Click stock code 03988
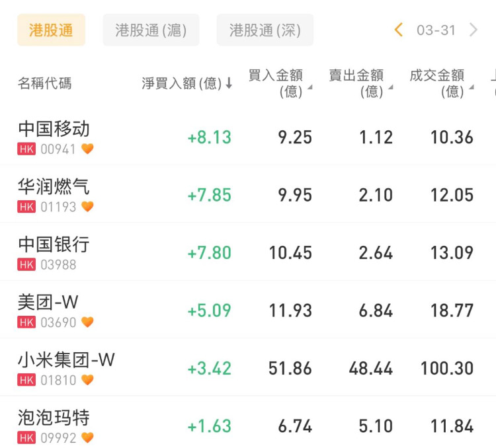Screen dimensions: 496x448 tap(58, 265)
